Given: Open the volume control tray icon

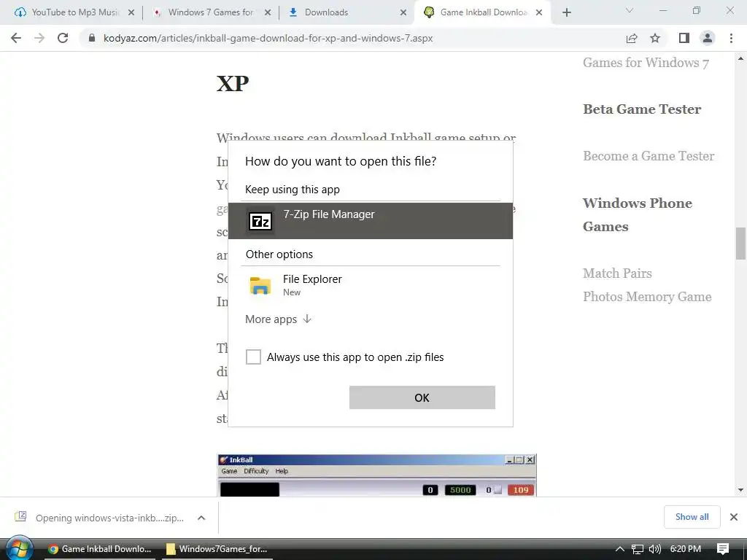Looking at the screenshot, I should click(654, 549).
